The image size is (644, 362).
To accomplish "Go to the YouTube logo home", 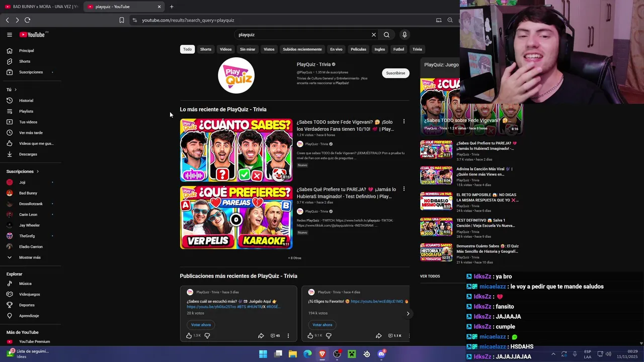I will [x=33, y=35].
